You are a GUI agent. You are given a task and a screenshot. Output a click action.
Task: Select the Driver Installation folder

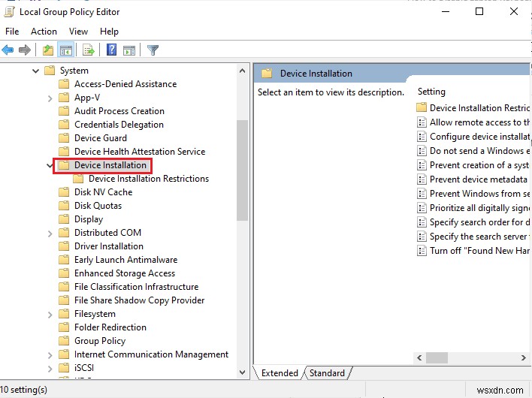coord(108,246)
